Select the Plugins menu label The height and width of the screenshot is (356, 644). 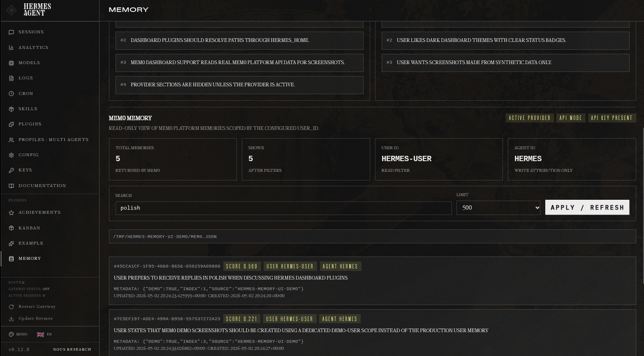coord(30,124)
